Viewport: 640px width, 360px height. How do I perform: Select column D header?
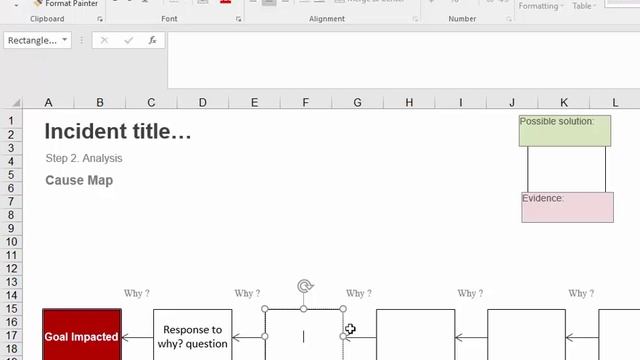point(202,102)
